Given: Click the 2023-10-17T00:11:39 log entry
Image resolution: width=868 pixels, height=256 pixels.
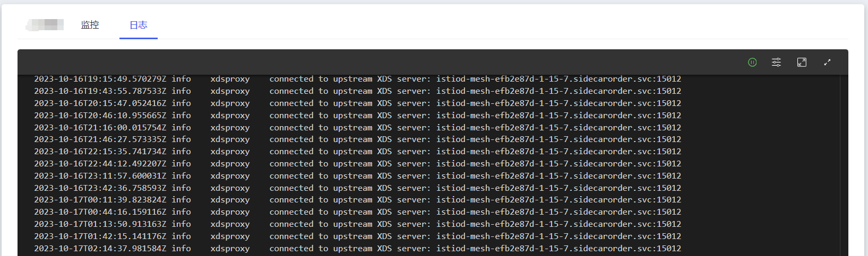Looking at the screenshot, I should (x=358, y=200).
